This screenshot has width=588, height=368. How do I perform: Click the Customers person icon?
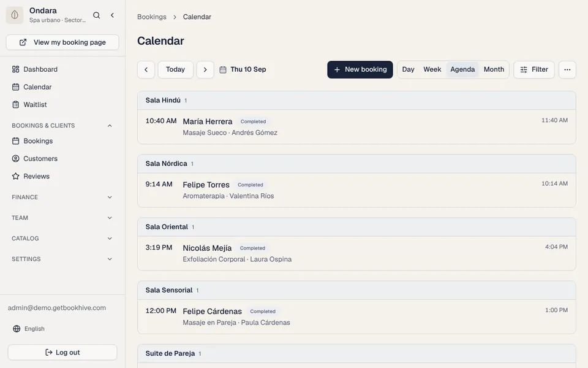[x=15, y=158]
